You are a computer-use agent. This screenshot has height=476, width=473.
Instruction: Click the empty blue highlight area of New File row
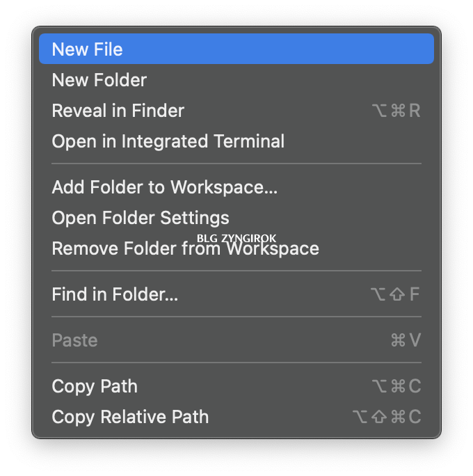[x=278, y=49]
